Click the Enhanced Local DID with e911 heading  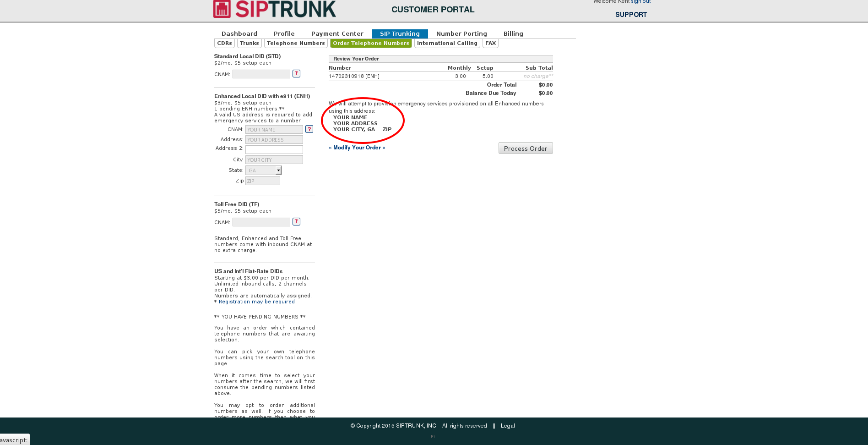tap(262, 96)
